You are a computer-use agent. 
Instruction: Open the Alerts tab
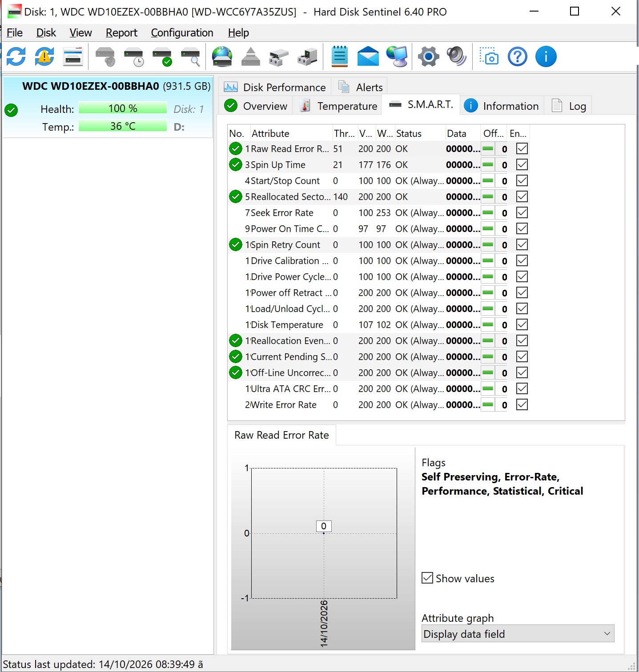click(360, 87)
